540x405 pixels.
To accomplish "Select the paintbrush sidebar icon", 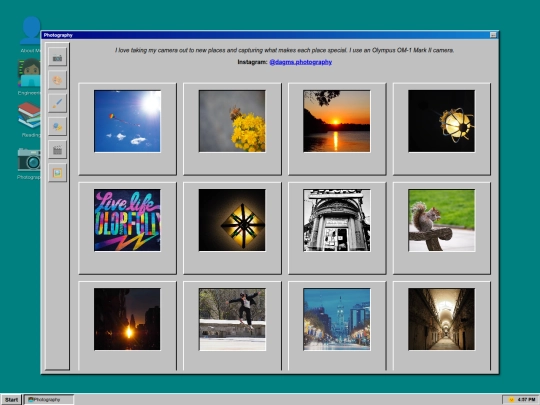I will [x=57, y=103].
